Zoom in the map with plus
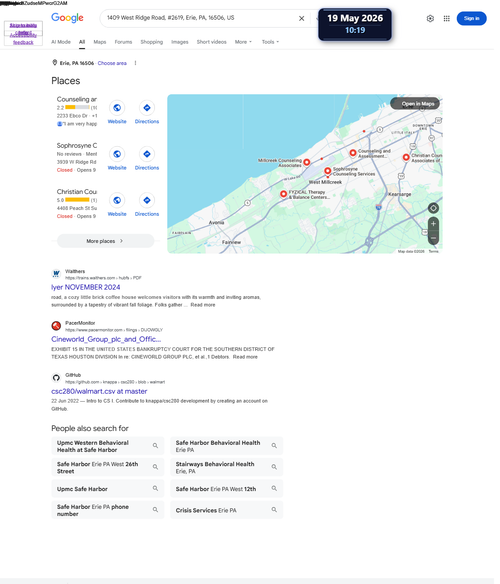This screenshot has width=500, height=584. tap(433, 224)
